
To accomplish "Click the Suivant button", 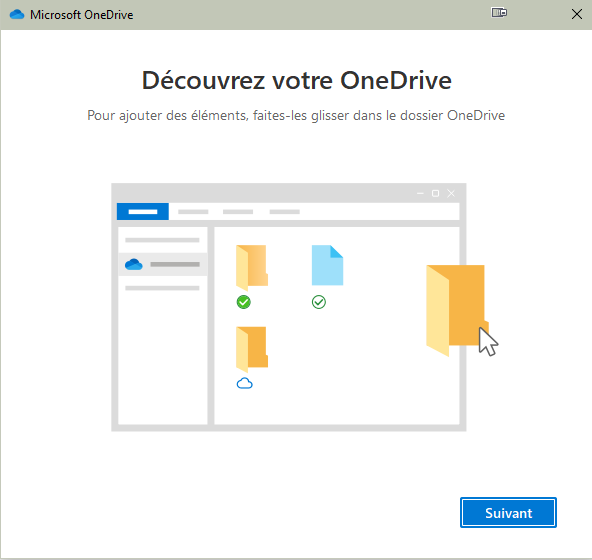I will point(508,512).
